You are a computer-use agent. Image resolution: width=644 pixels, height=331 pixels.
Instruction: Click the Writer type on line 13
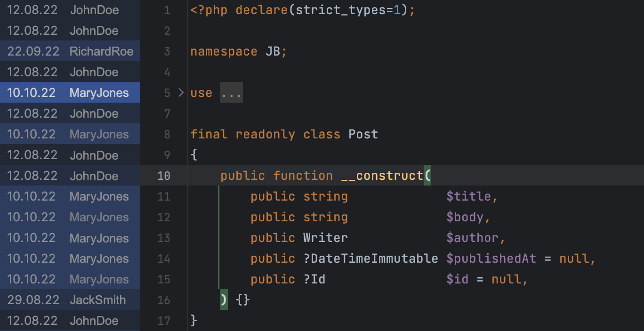(325, 237)
